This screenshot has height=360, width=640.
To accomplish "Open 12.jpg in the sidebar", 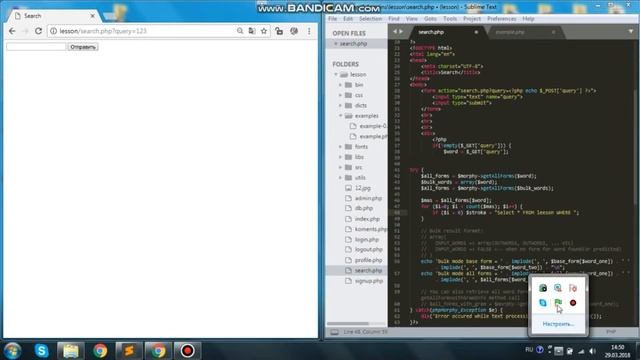I will tap(363, 188).
